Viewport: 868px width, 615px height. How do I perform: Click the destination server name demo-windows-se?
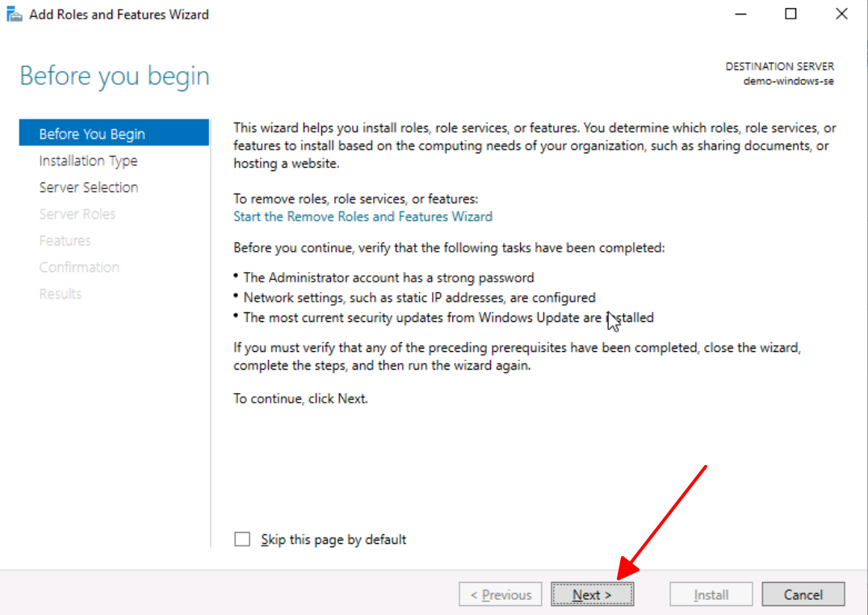click(x=788, y=82)
